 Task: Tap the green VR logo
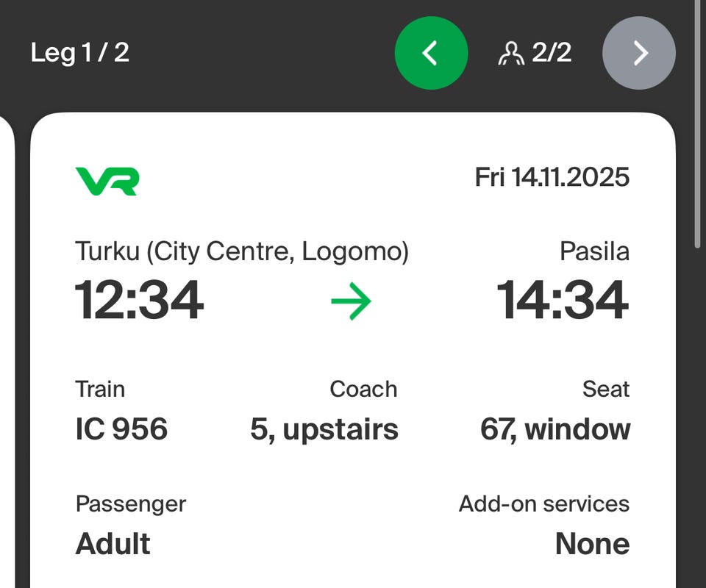(107, 181)
